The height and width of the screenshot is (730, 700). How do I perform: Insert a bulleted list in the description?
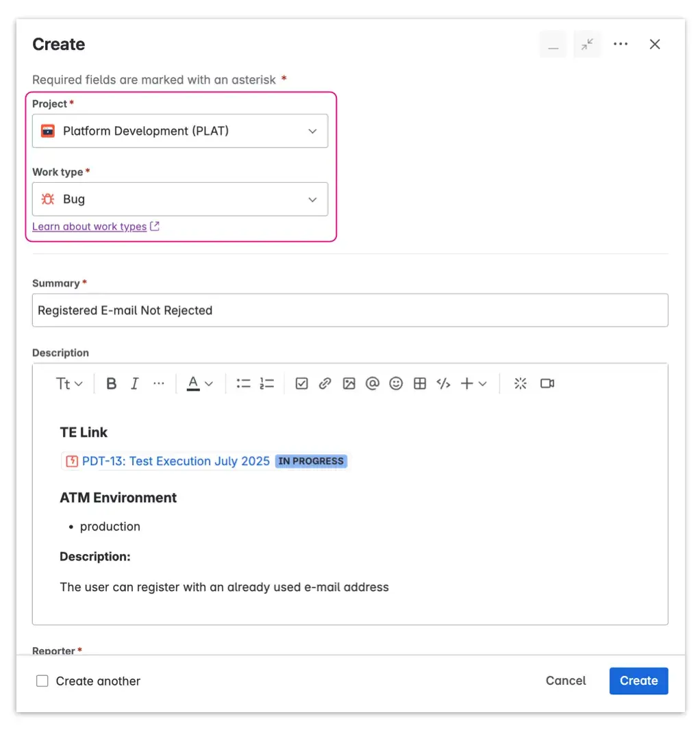click(x=243, y=383)
